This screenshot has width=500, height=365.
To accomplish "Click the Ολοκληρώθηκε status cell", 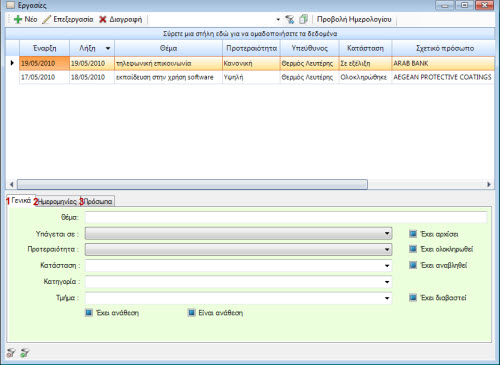I will (x=365, y=77).
